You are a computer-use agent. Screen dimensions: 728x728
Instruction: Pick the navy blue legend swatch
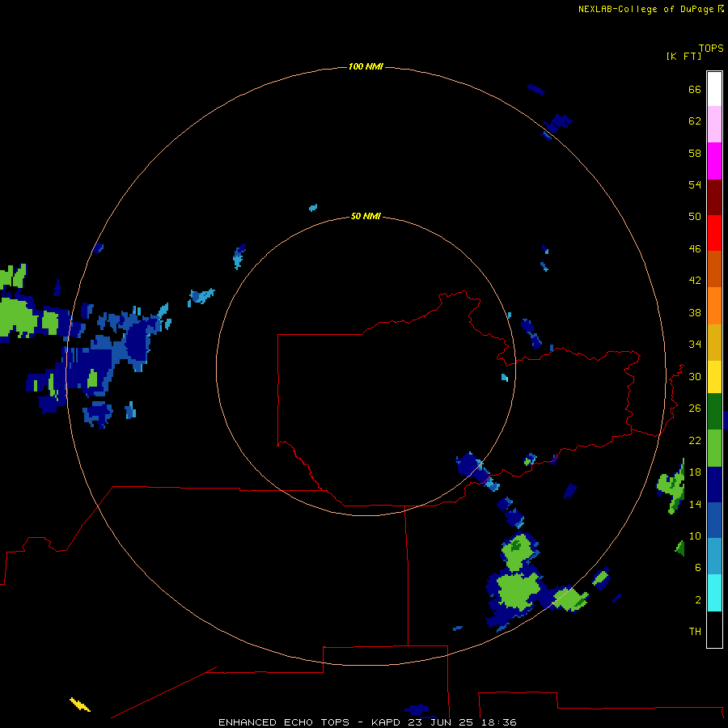coord(714,485)
